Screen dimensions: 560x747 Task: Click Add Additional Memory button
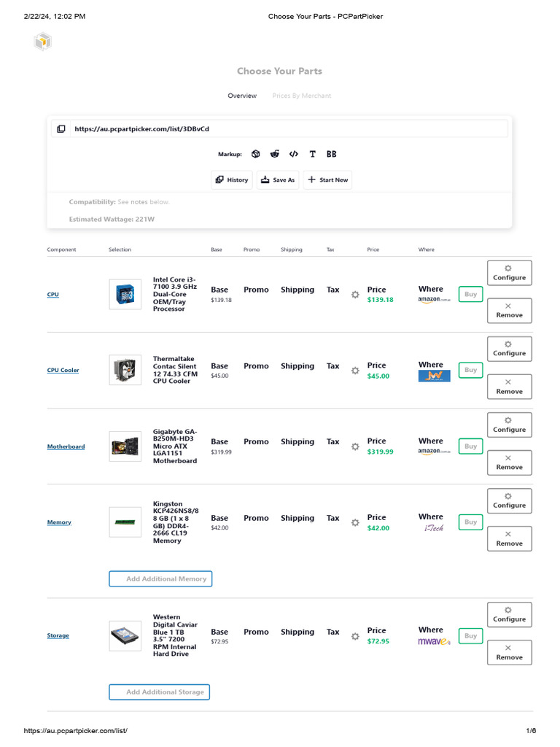(160, 579)
